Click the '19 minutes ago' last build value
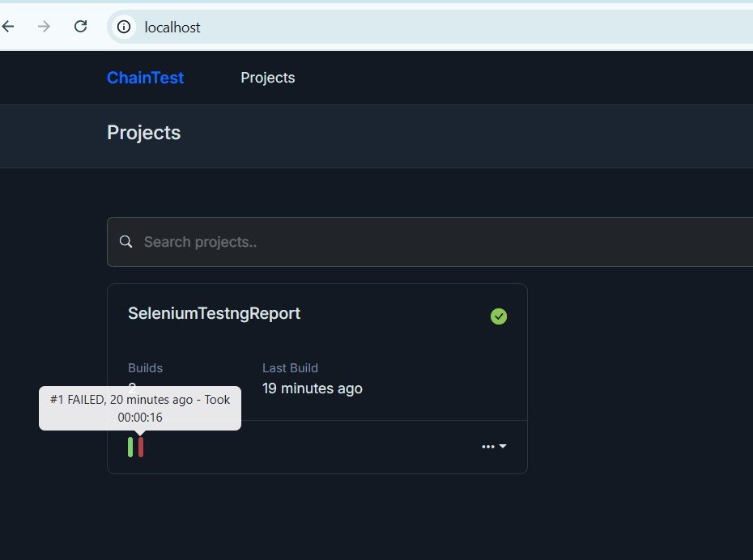The height and width of the screenshot is (560, 753). pyautogui.click(x=313, y=388)
